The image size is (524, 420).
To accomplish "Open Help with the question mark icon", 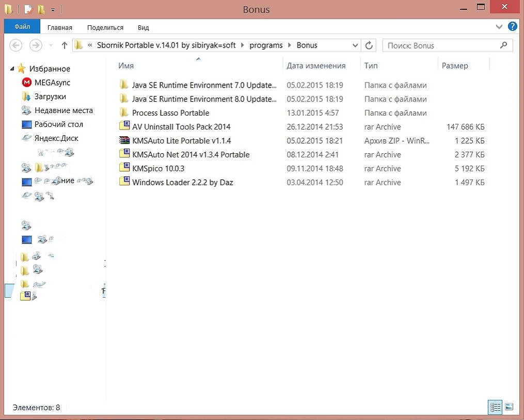I will click(x=512, y=26).
